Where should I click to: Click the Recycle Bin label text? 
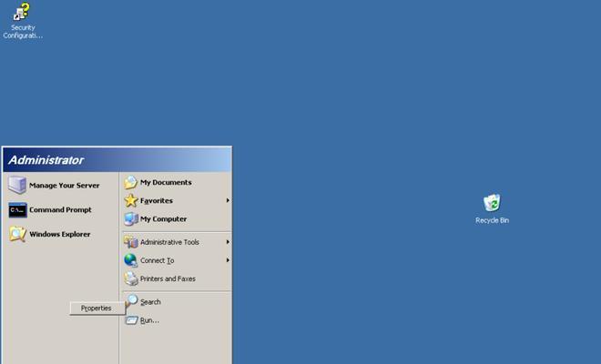click(x=492, y=220)
